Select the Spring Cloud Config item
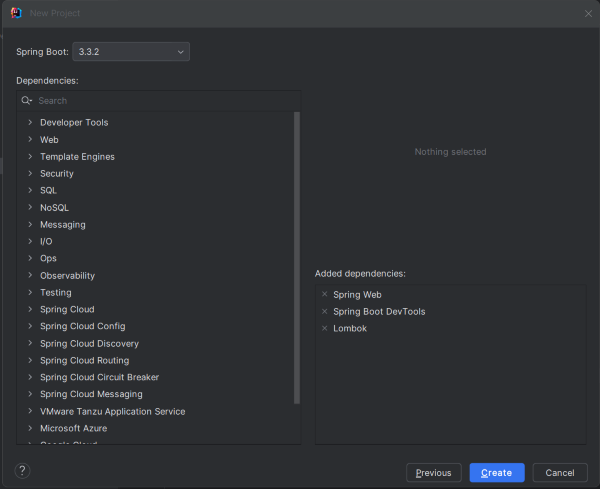 click(x=83, y=326)
